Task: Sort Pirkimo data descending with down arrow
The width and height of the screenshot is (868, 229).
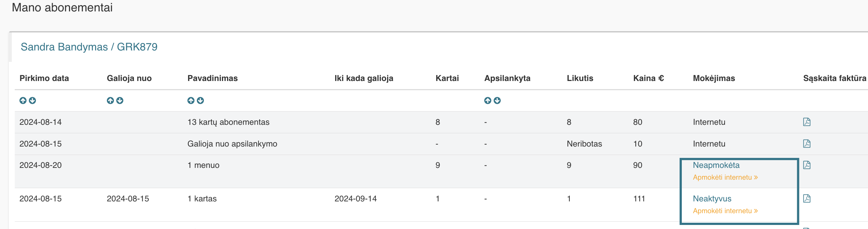Action: pos(32,101)
